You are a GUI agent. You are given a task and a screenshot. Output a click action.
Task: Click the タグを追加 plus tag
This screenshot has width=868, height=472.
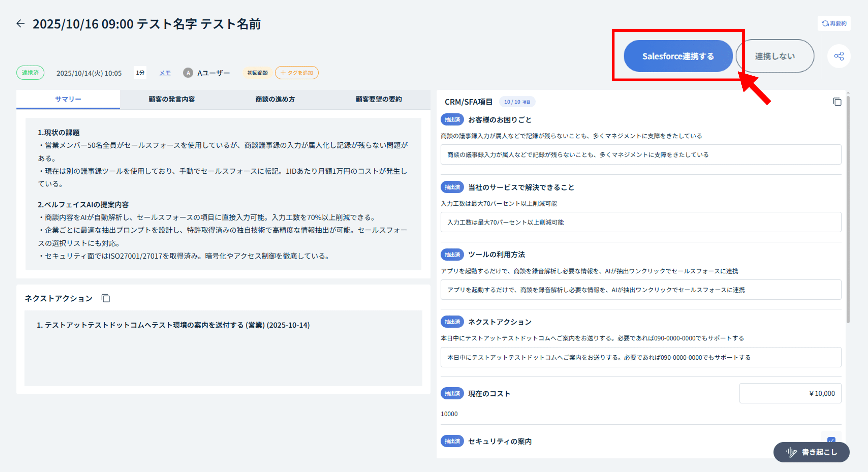297,73
